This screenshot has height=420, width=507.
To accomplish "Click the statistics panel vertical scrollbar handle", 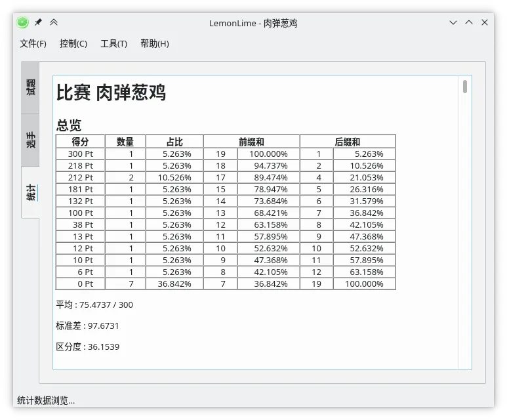I will coord(464,87).
